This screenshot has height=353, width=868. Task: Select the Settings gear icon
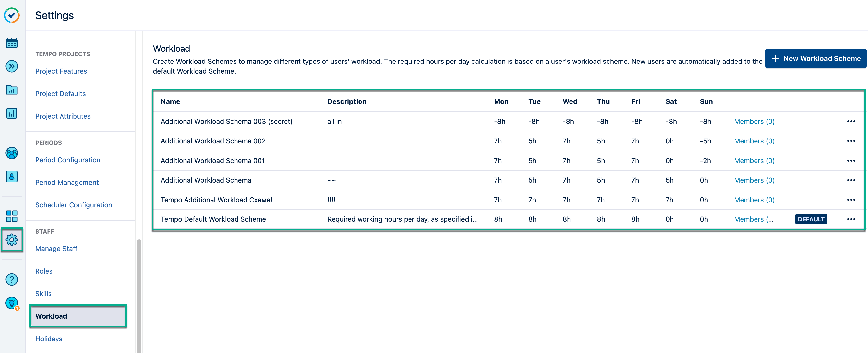click(12, 240)
